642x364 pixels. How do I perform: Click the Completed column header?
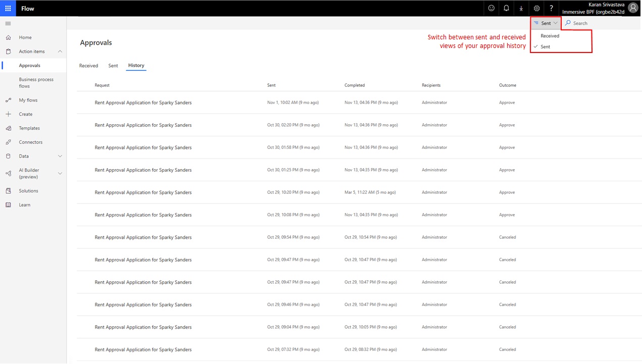click(355, 85)
